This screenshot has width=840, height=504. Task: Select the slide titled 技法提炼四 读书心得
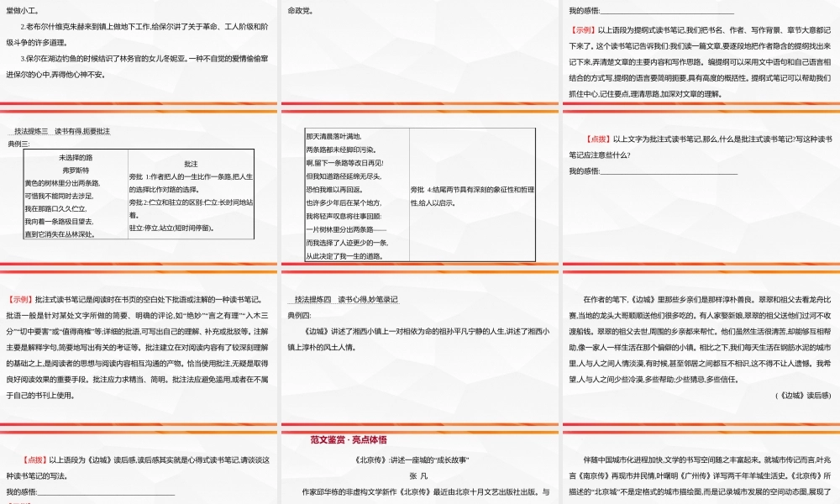coord(419,348)
